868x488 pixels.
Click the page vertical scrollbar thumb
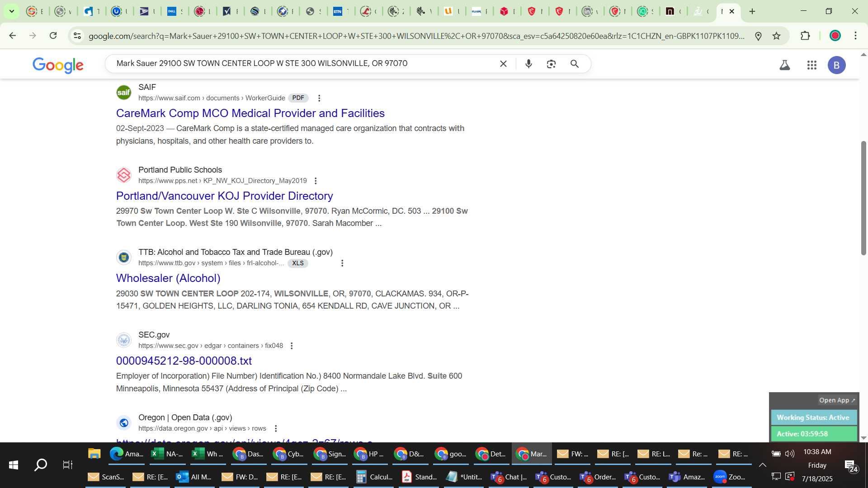(x=863, y=198)
